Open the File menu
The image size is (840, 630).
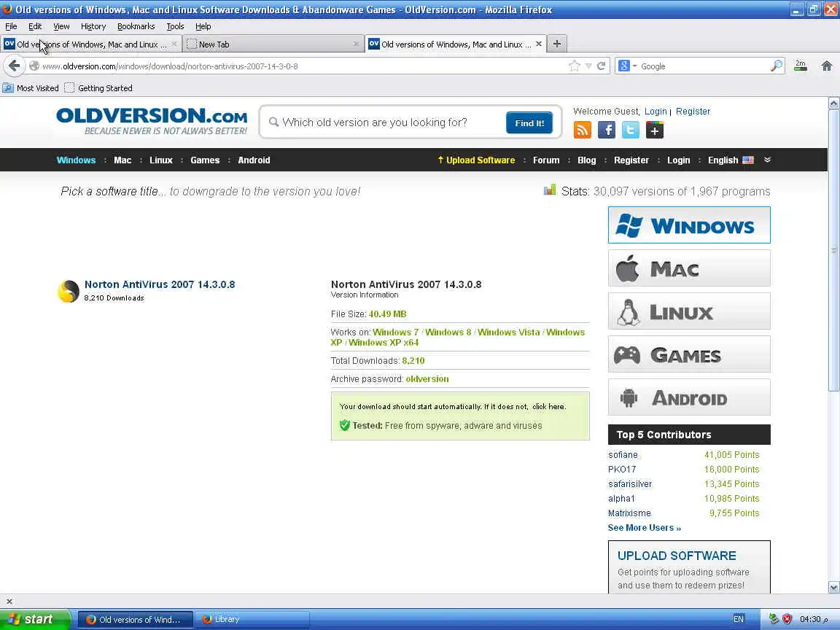(x=11, y=26)
